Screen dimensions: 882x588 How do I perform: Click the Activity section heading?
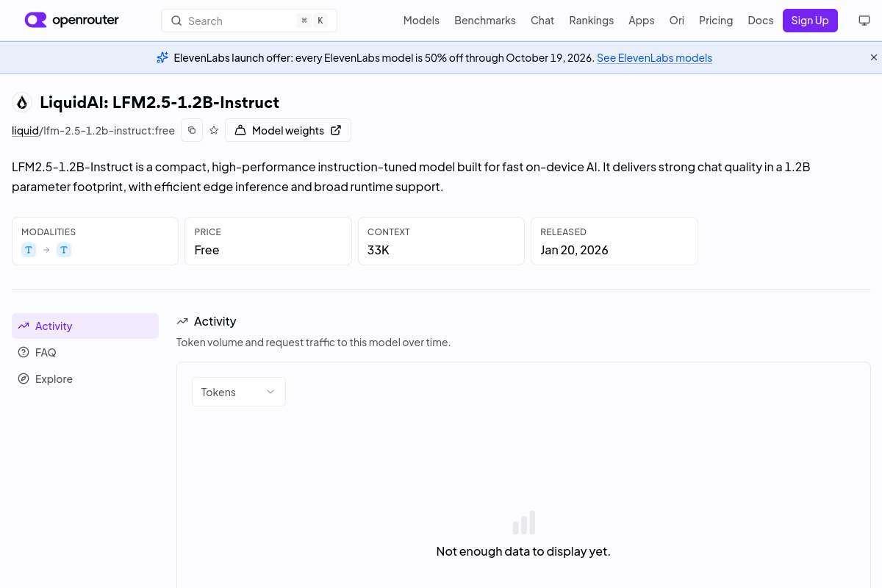215,321
